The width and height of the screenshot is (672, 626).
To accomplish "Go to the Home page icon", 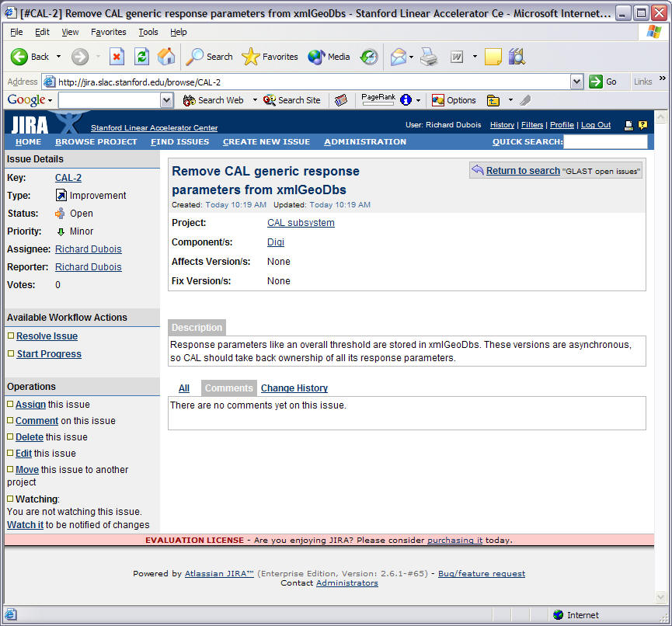I will coord(166,57).
